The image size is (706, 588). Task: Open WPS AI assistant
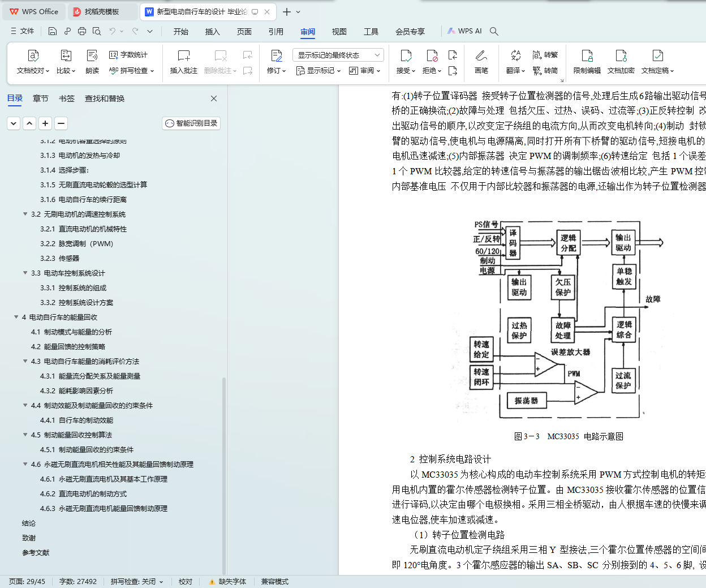[x=464, y=31]
